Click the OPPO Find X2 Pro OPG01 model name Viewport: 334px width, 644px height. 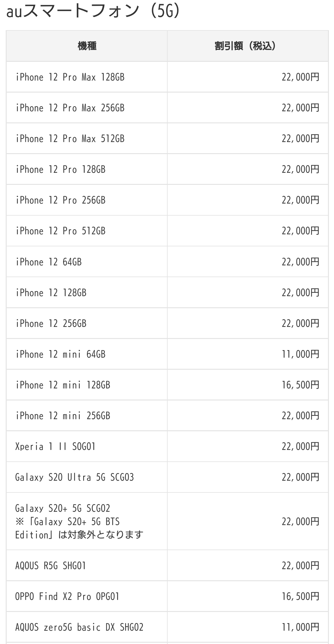[67, 597]
